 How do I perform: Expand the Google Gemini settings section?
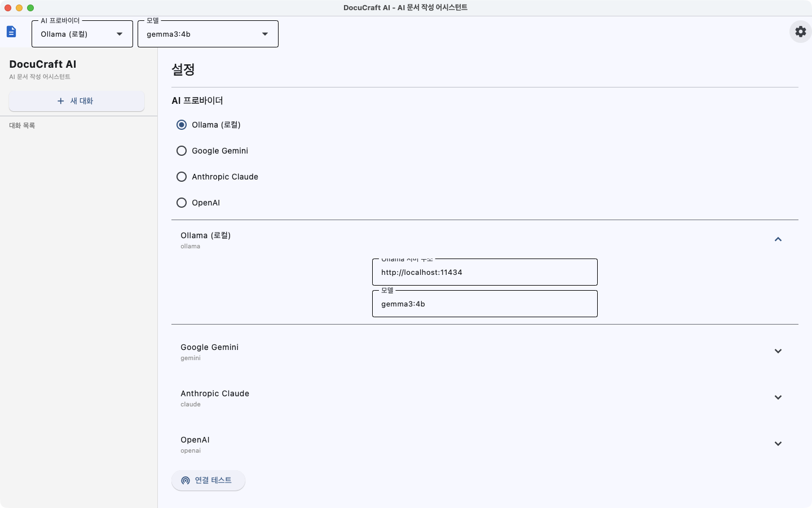pyautogui.click(x=778, y=351)
